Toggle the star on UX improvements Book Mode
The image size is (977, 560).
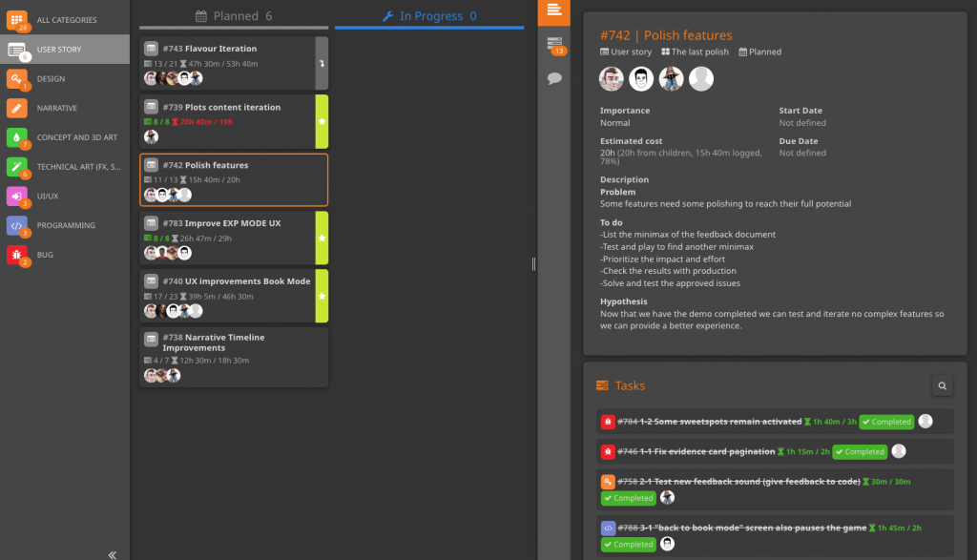click(322, 297)
